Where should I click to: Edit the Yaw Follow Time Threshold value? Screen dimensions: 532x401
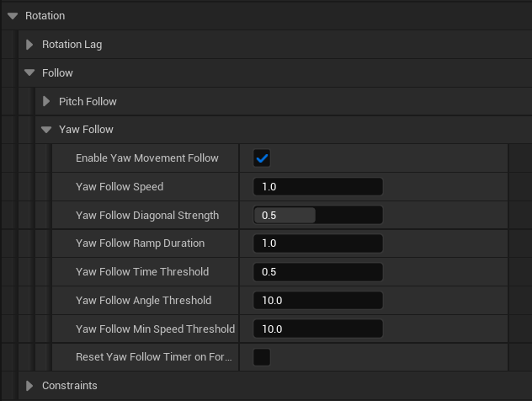(318, 272)
